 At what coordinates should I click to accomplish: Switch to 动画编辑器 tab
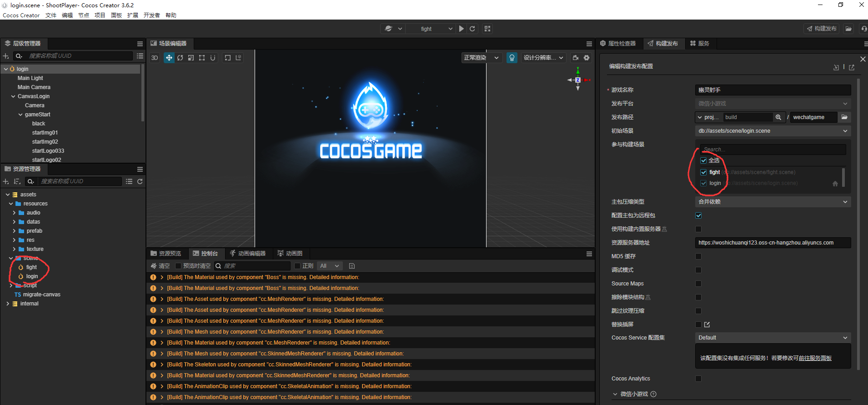pyautogui.click(x=248, y=254)
